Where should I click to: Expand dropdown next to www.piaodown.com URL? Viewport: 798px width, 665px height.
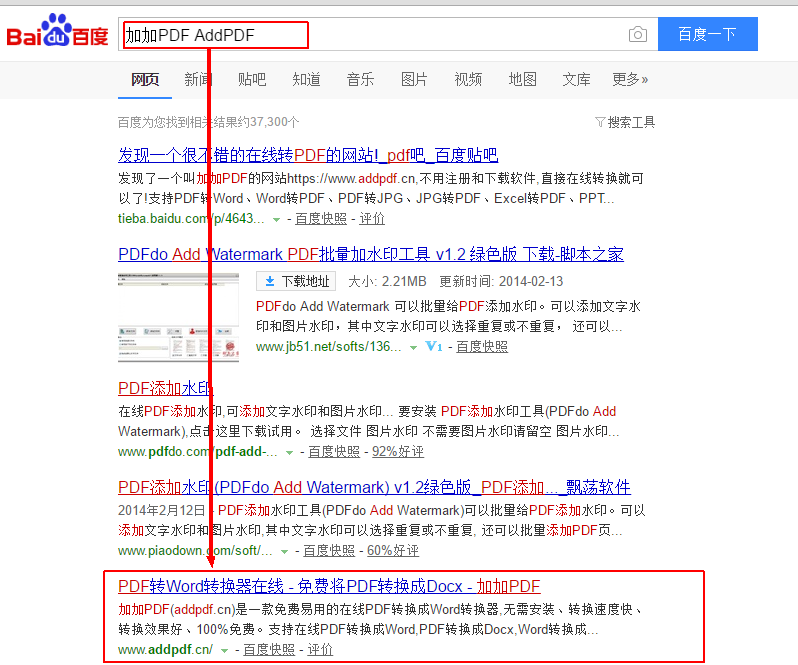[x=284, y=552]
